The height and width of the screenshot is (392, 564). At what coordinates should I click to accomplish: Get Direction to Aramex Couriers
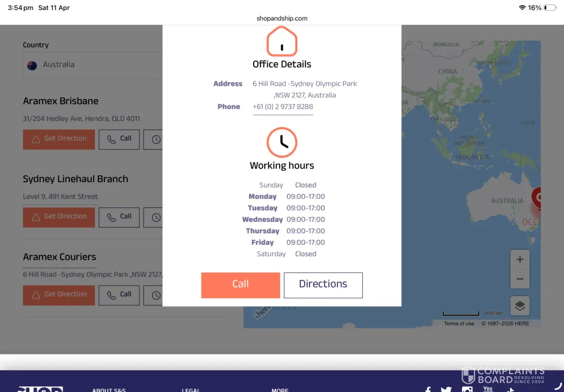pos(59,295)
